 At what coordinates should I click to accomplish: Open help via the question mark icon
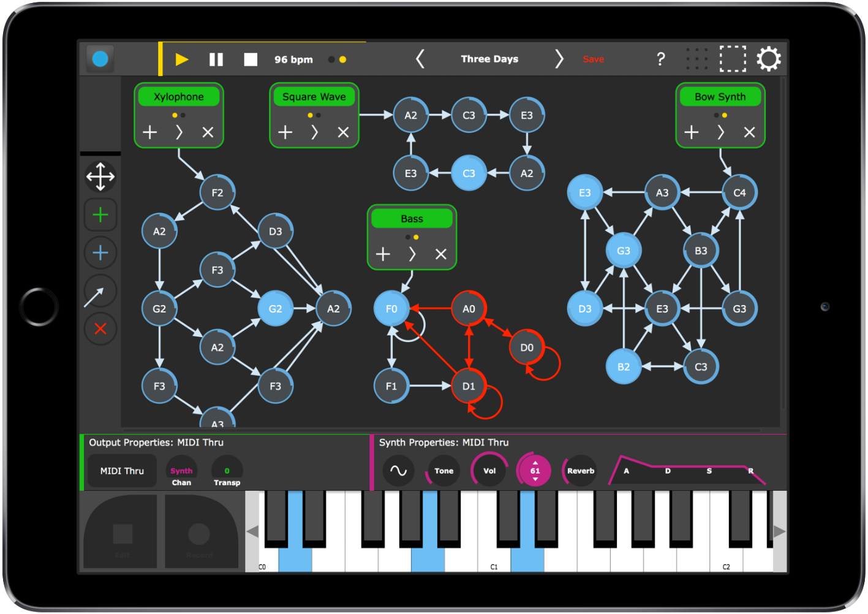660,59
